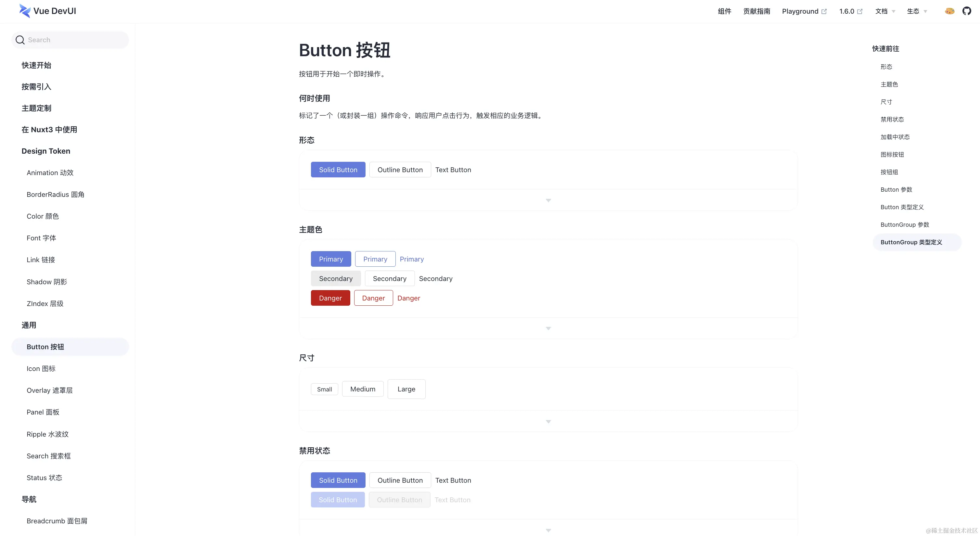Open the GitHub repository icon
980x536 pixels.
click(x=967, y=11)
